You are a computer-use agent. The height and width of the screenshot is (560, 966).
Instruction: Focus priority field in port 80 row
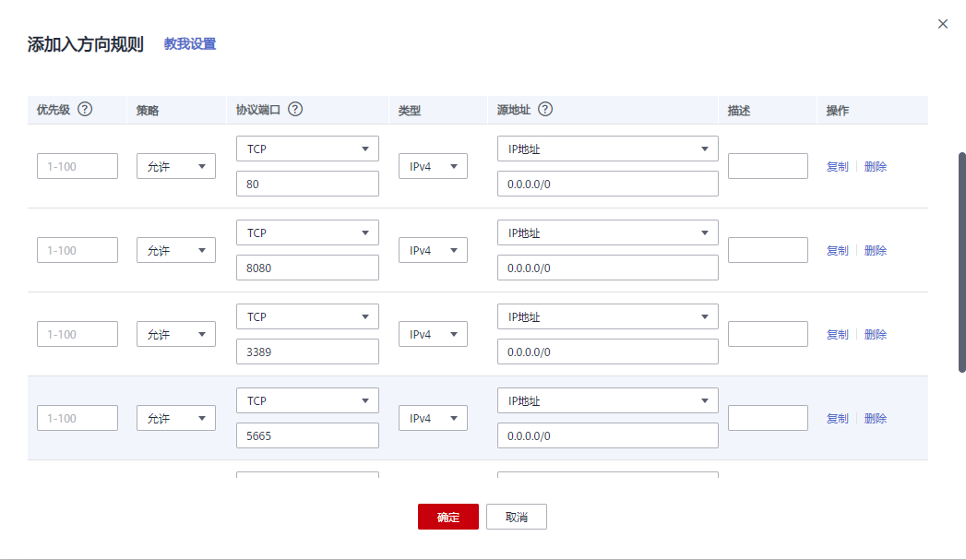tap(77, 166)
